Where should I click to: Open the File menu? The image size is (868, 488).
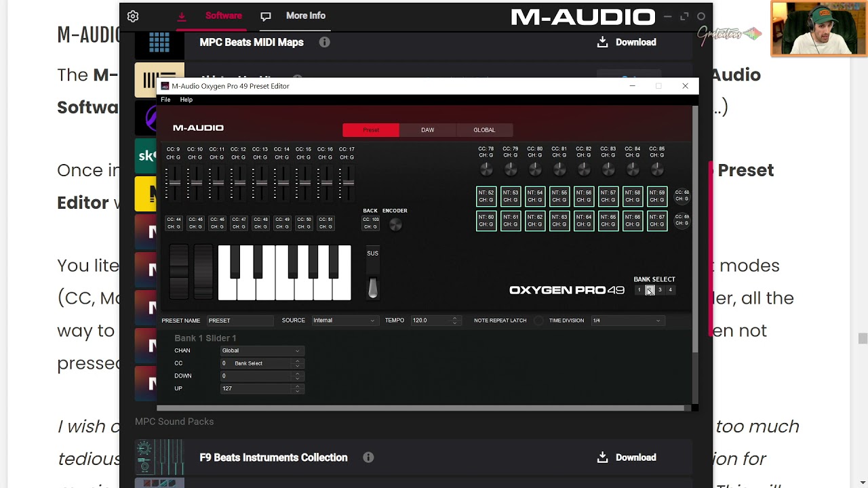pos(165,100)
